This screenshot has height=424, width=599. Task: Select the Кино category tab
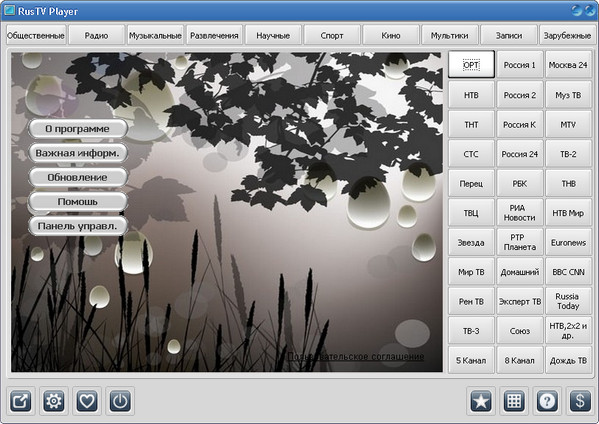coord(391,36)
